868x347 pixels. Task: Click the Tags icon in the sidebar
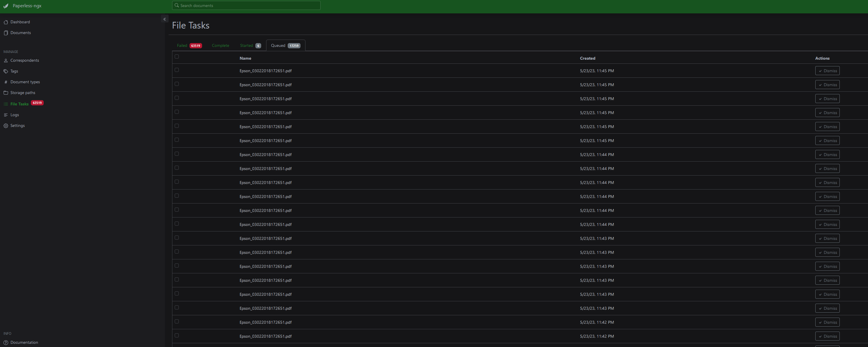pos(6,71)
